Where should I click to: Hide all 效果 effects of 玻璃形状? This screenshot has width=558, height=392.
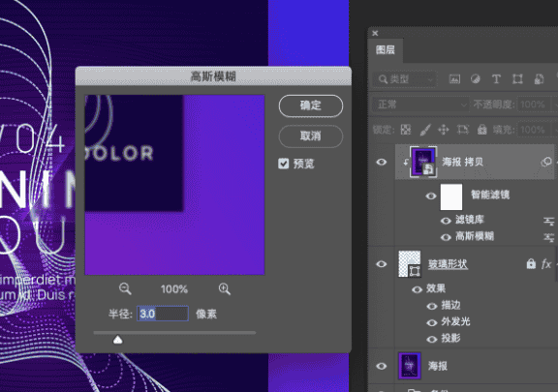click(417, 289)
